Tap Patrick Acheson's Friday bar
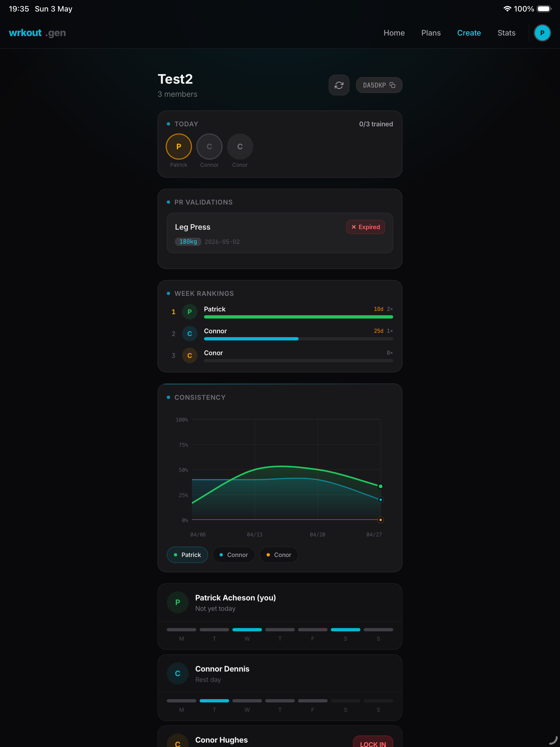Image resolution: width=560 pixels, height=747 pixels. pyautogui.click(x=313, y=630)
